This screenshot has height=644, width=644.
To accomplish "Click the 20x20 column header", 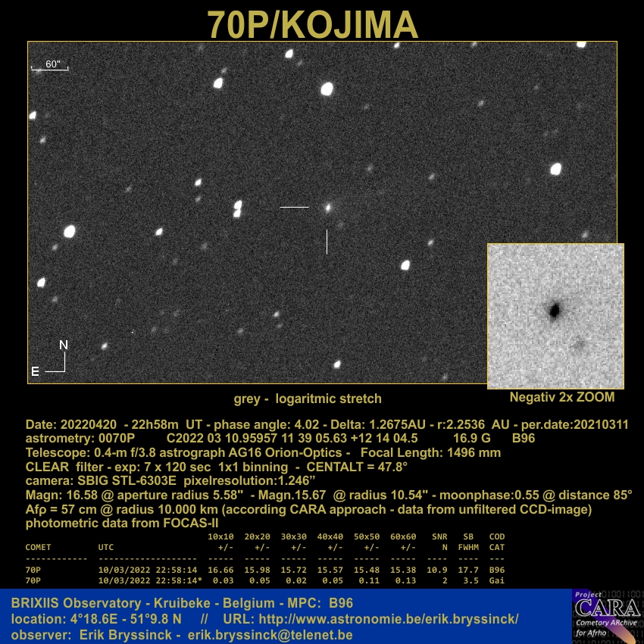I will 257,537.
